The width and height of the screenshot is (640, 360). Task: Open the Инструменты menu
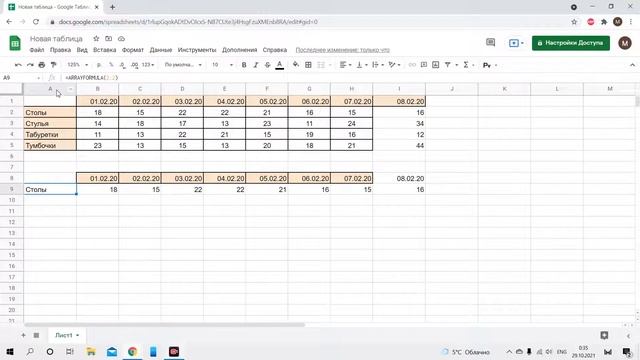(197, 50)
